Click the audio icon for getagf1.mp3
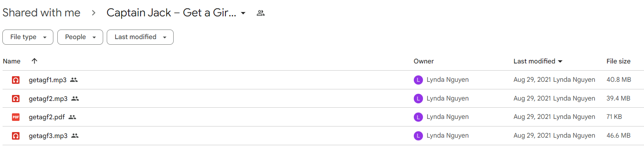The height and width of the screenshot is (156, 644). tap(16, 80)
